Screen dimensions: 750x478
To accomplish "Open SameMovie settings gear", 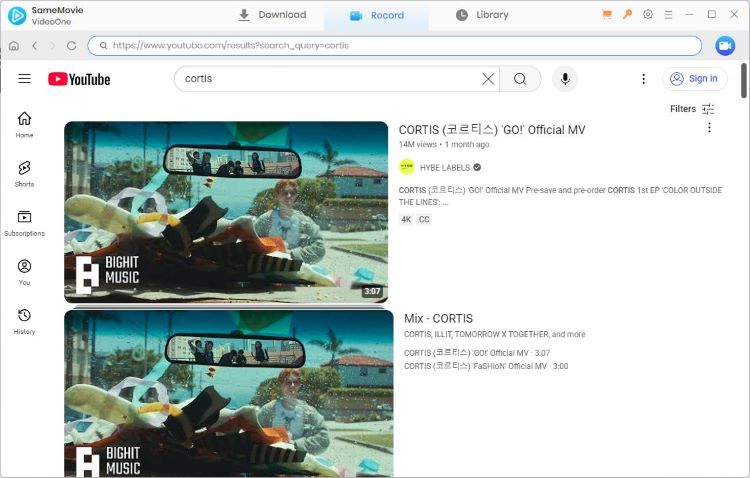I will click(648, 14).
